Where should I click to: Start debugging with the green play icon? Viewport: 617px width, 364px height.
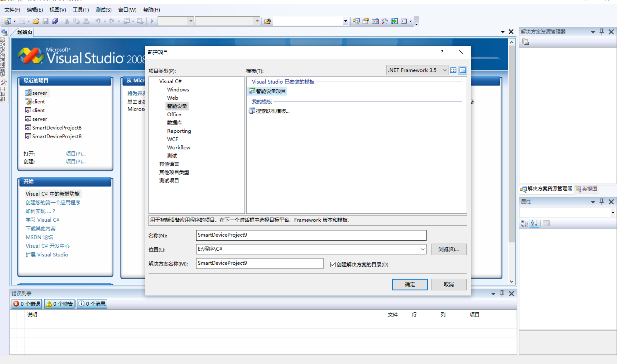click(151, 21)
